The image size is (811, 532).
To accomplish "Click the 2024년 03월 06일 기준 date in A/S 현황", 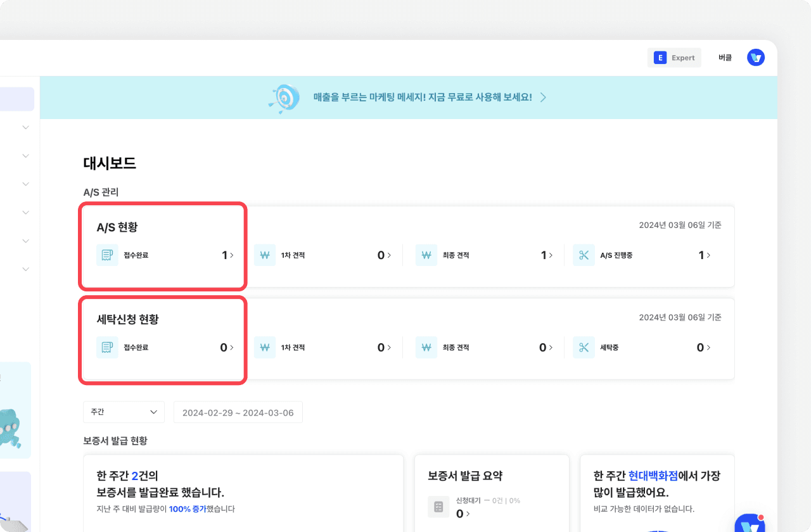I will pos(680,225).
